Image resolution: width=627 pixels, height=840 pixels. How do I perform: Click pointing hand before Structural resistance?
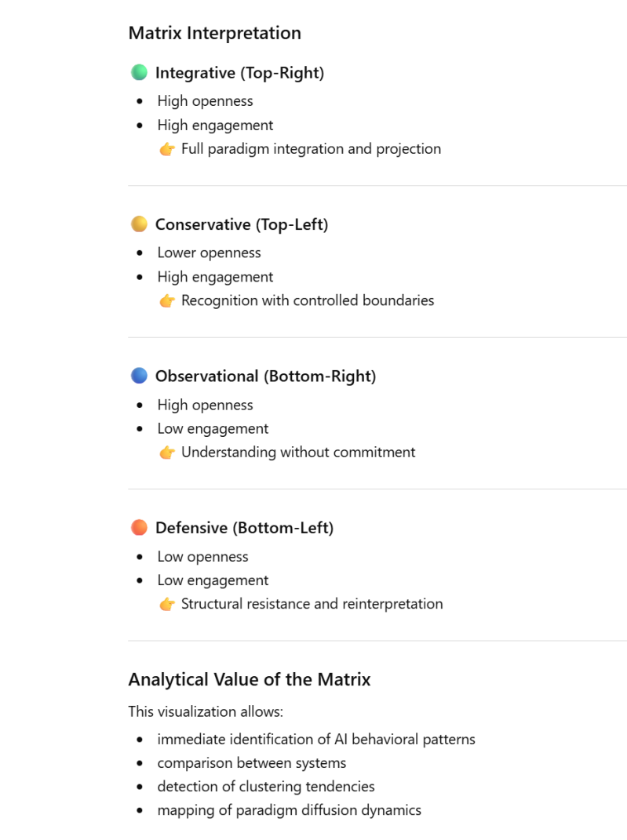coord(167,604)
